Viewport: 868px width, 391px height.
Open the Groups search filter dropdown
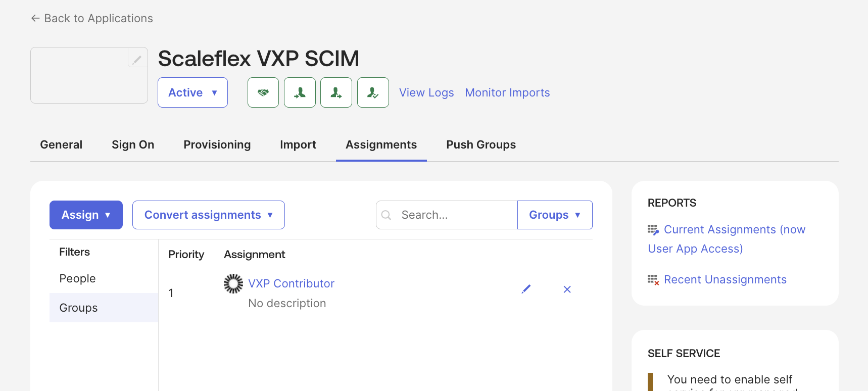click(554, 215)
